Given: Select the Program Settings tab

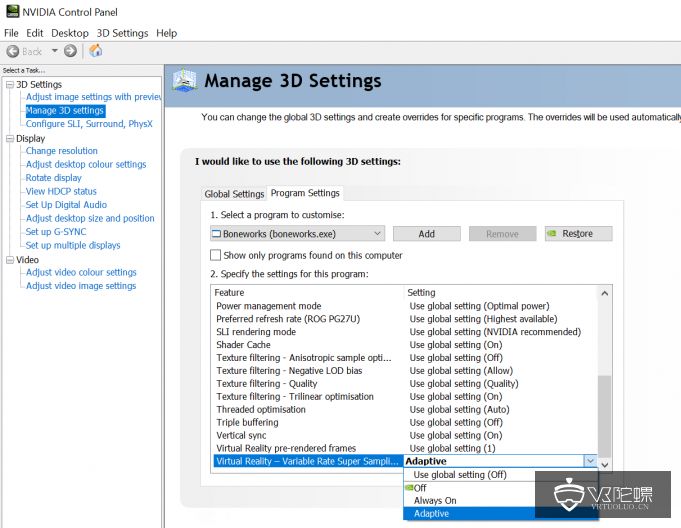Looking at the screenshot, I should [x=305, y=193].
